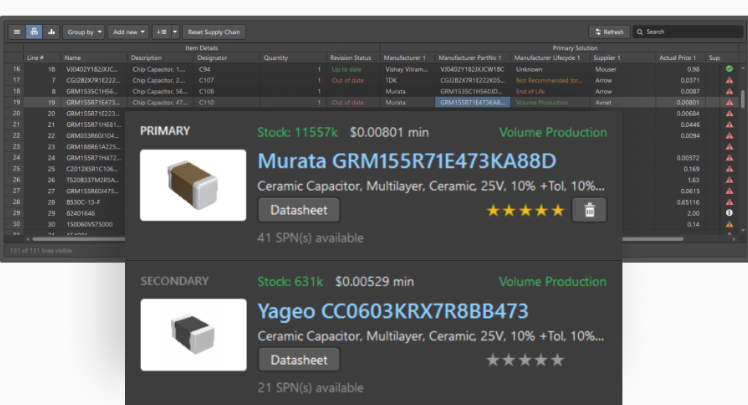Rate Yageo part with fifth grey star
748x405 pixels.
pos(557,360)
